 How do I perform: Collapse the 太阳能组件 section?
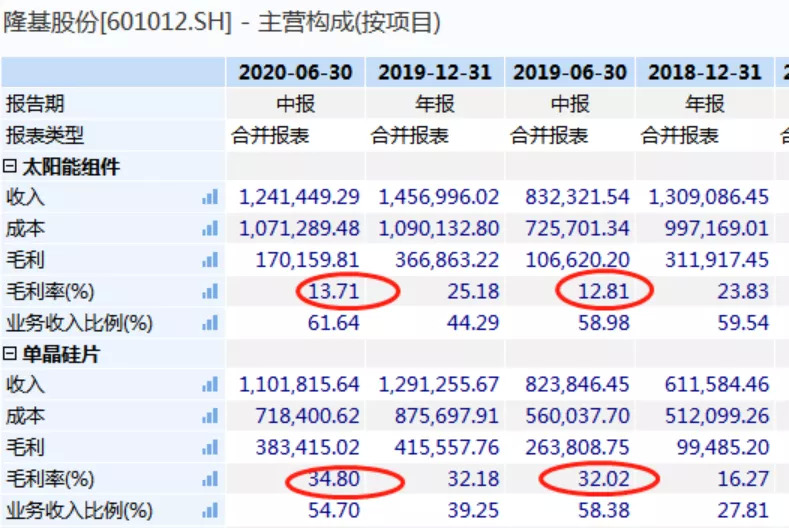(10, 166)
